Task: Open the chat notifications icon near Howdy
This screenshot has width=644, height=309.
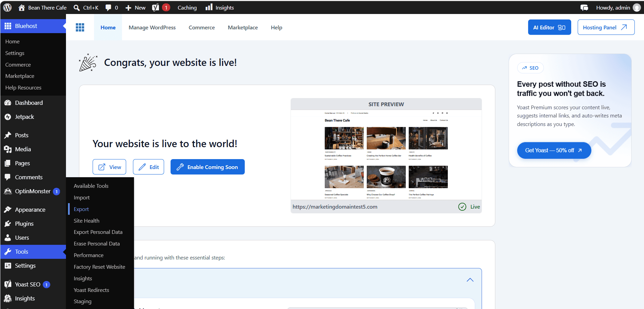Action: (x=584, y=8)
